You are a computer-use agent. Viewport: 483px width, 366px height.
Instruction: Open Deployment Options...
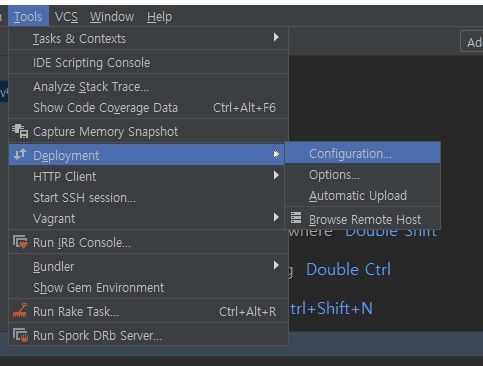pyautogui.click(x=363, y=175)
